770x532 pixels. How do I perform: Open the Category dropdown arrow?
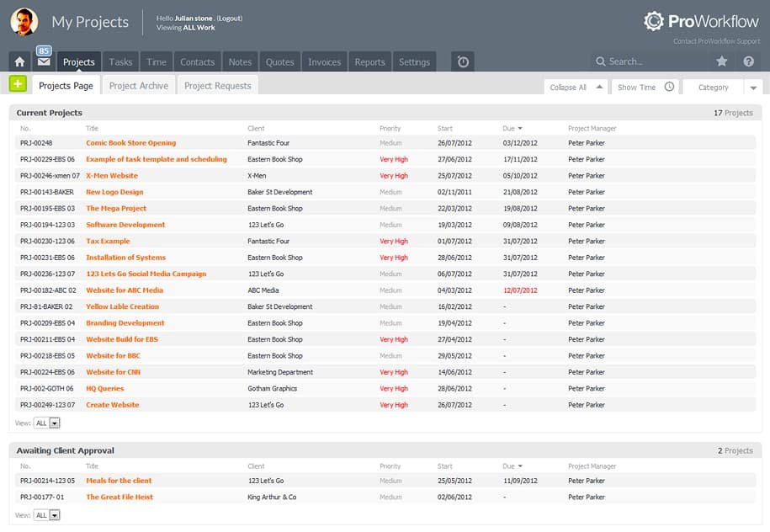pos(753,88)
